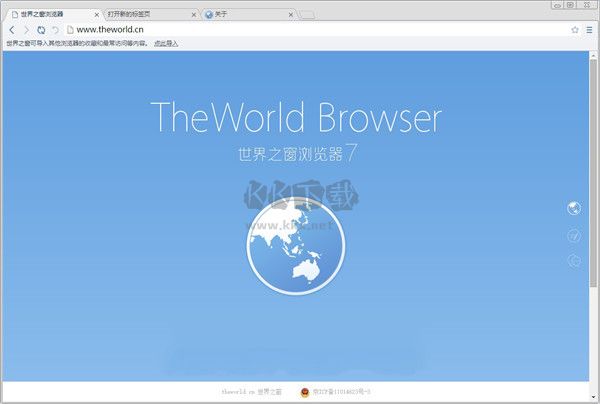The width and height of the screenshot is (600, 404).
Task: Open the browser main menu icon
Action: pyautogui.click(x=589, y=30)
